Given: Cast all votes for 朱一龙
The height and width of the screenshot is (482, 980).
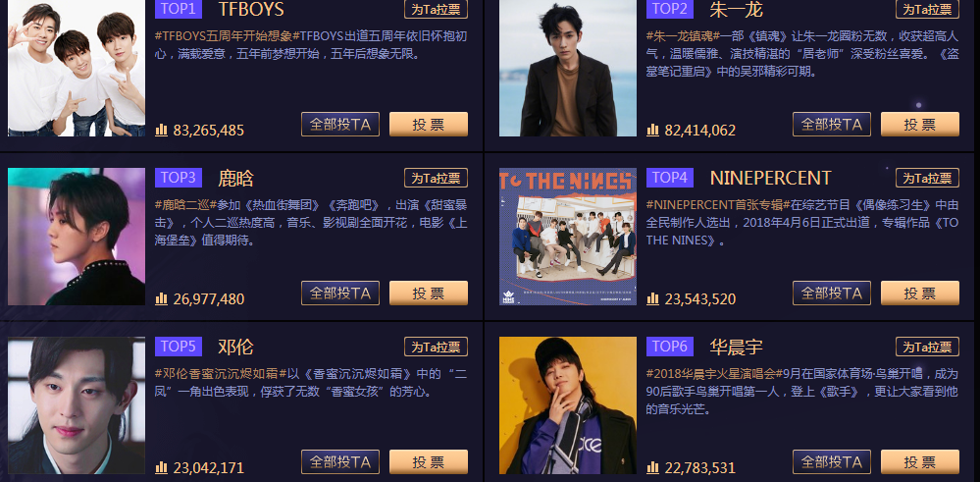Looking at the screenshot, I should [x=831, y=124].
